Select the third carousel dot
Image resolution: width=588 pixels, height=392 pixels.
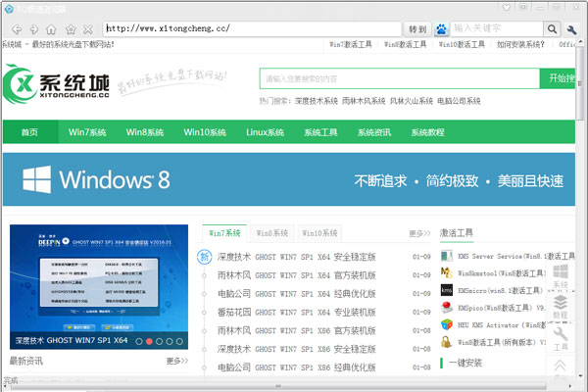pyautogui.click(x=160, y=341)
